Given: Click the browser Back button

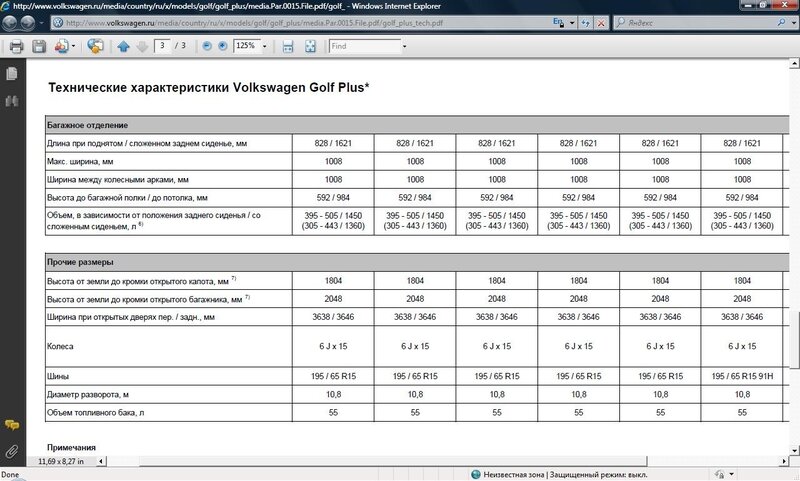Looking at the screenshot, I should (x=10, y=22).
